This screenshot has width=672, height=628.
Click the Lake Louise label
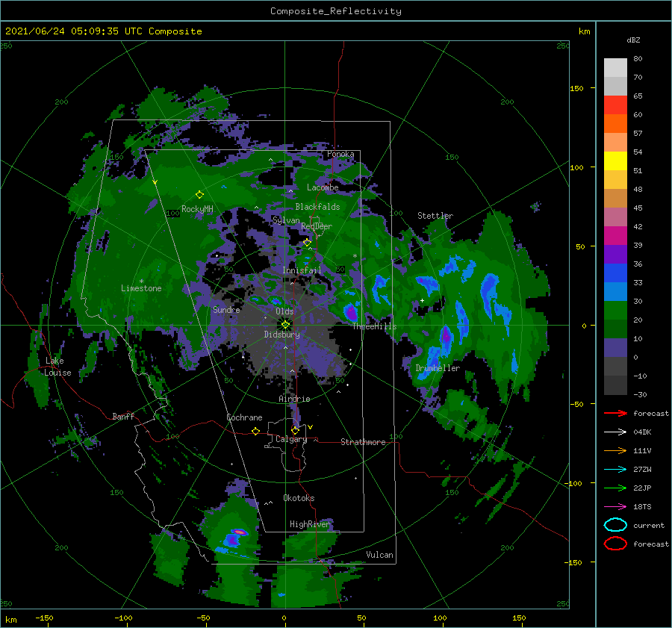pos(57,367)
